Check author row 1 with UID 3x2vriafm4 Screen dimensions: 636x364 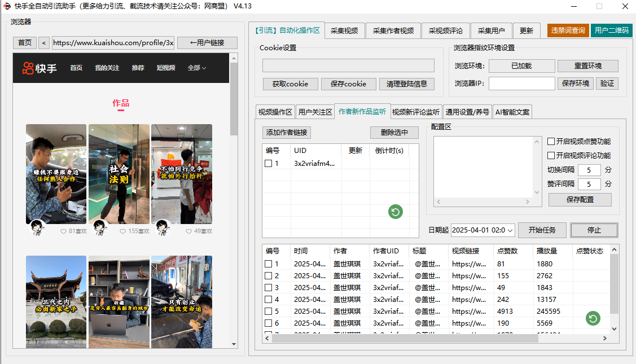point(268,164)
